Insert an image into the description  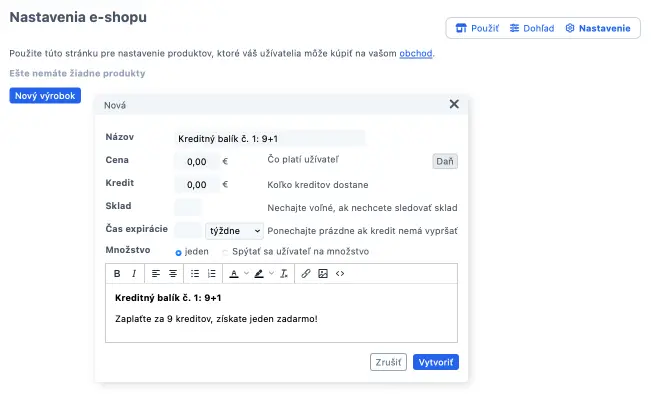click(x=323, y=274)
